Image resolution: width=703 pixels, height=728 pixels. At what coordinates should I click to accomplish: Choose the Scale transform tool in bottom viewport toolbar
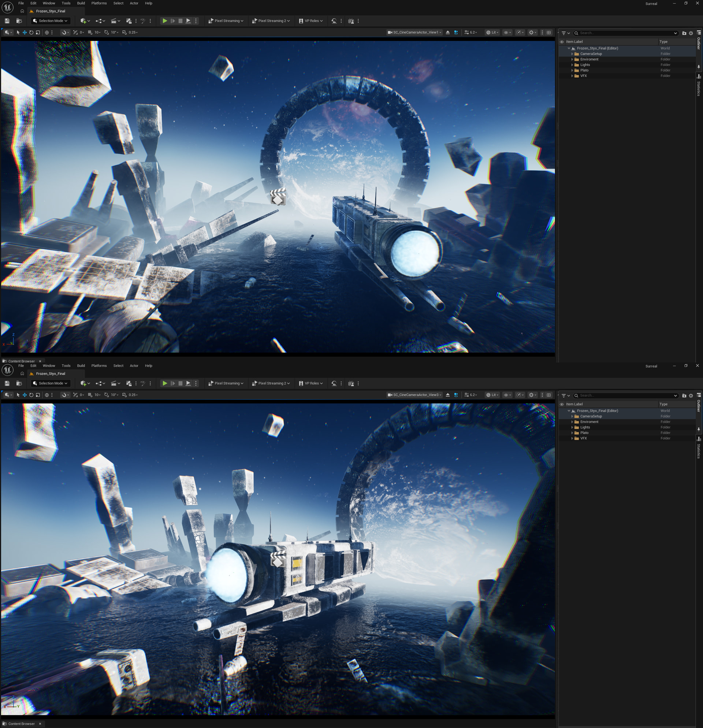pyautogui.click(x=38, y=395)
